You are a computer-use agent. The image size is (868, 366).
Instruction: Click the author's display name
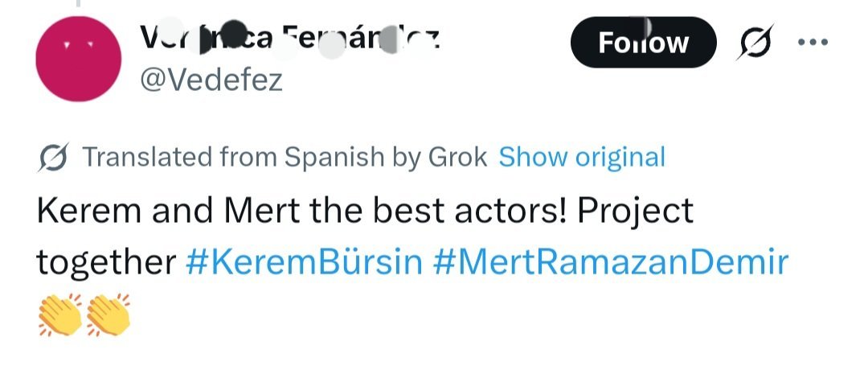click(289, 38)
